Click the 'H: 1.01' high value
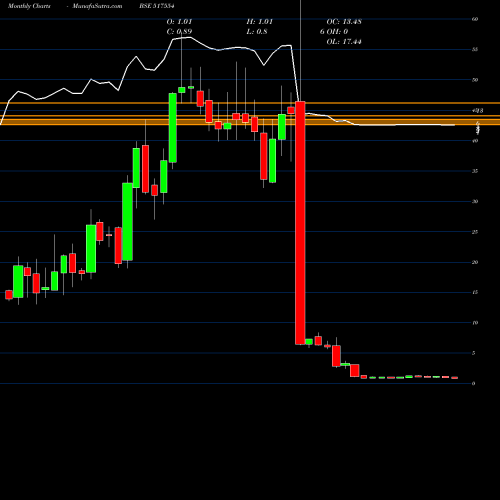The height and width of the screenshot is (500, 500). tap(260, 22)
